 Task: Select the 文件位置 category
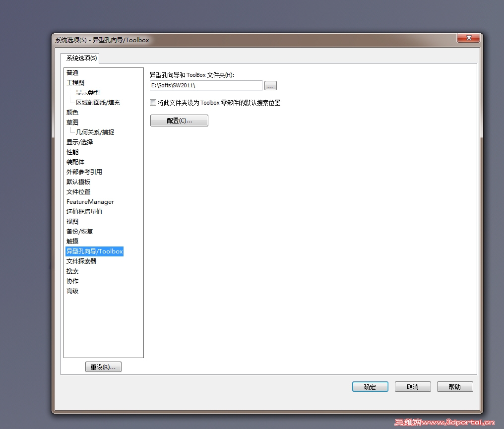pos(78,192)
